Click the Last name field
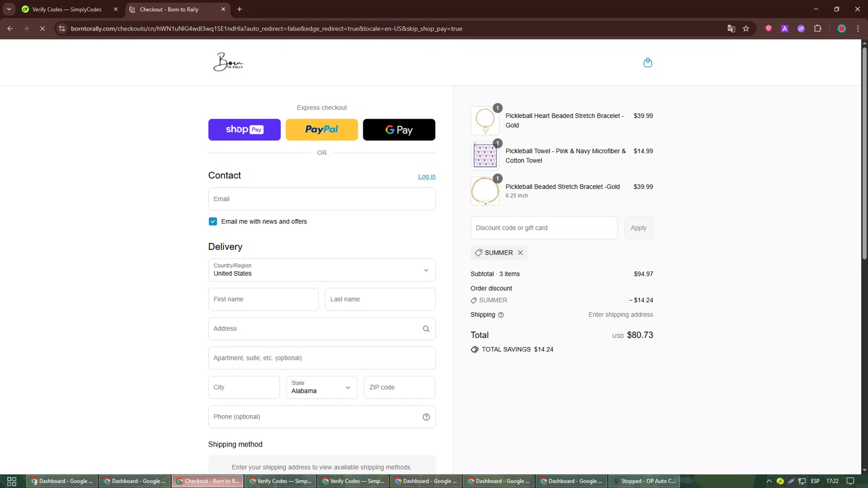The image size is (868, 488). coord(380,300)
